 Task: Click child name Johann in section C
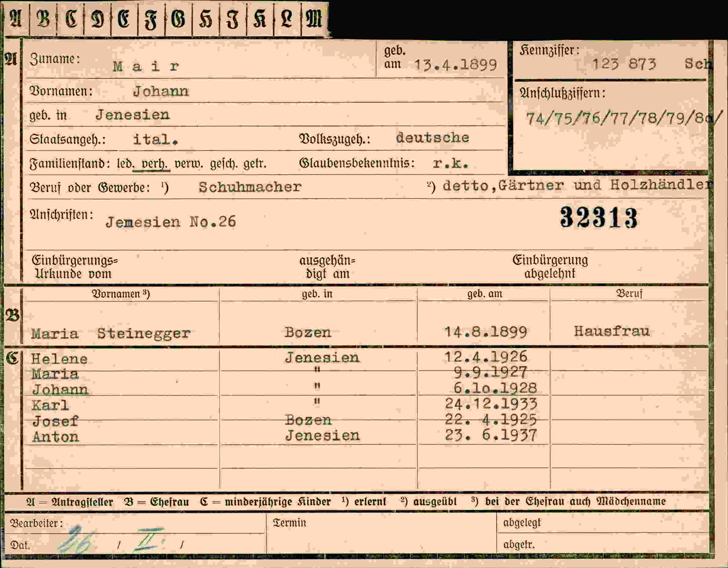point(60,390)
